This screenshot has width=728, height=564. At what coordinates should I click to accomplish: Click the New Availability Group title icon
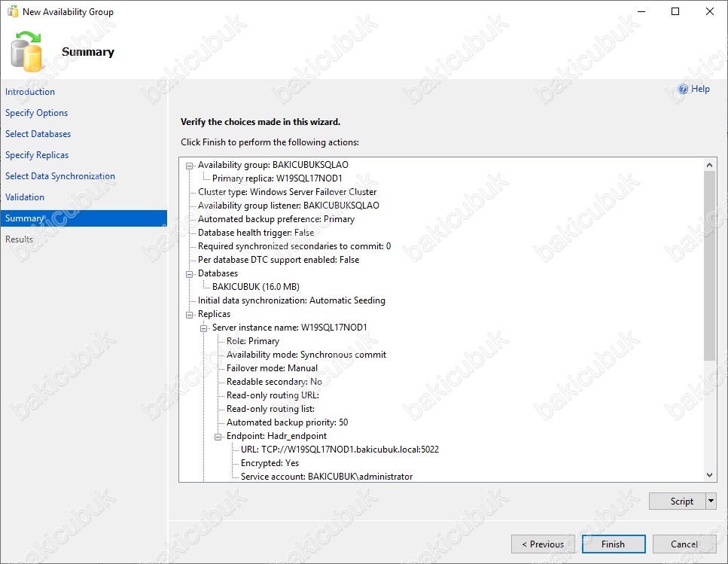tap(13, 11)
